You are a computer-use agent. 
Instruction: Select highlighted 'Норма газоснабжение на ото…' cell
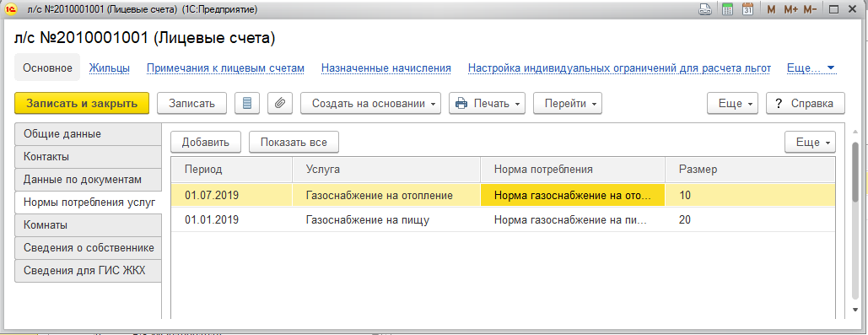pyautogui.click(x=573, y=195)
